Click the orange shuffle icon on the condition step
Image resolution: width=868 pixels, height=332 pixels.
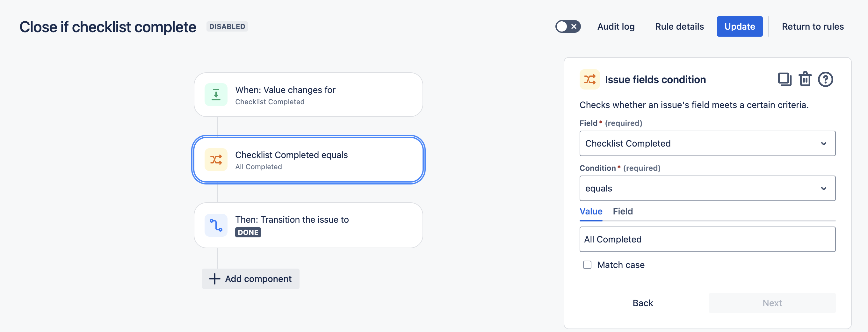click(x=216, y=160)
